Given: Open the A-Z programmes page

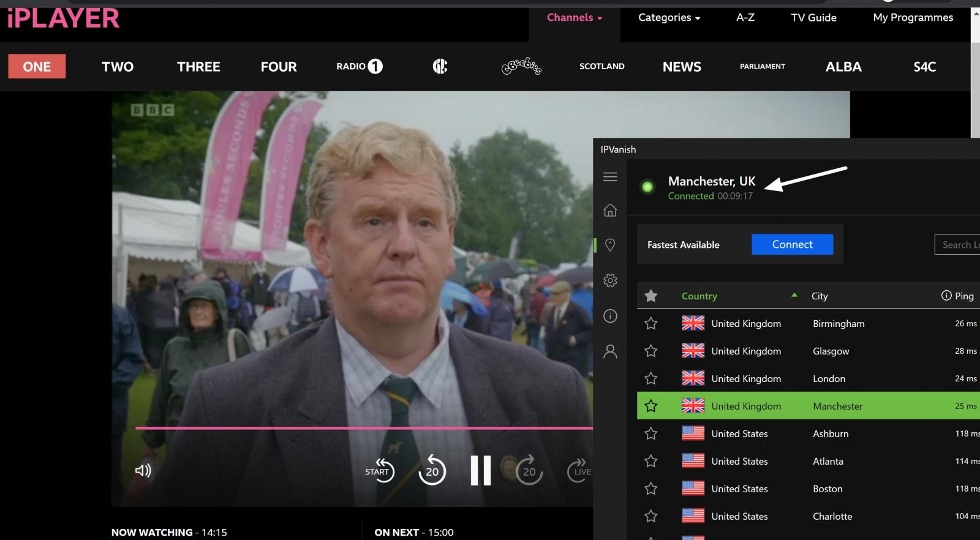Looking at the screenshot, I should tap(745, 18).
